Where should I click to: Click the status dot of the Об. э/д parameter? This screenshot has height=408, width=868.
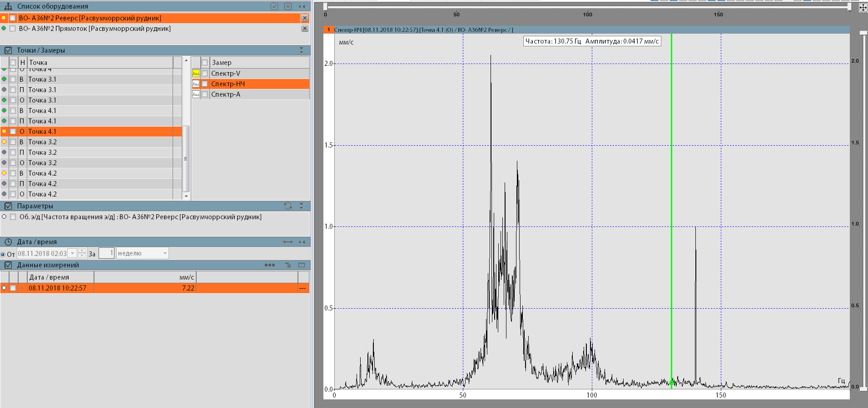click(x=4, y=216)
